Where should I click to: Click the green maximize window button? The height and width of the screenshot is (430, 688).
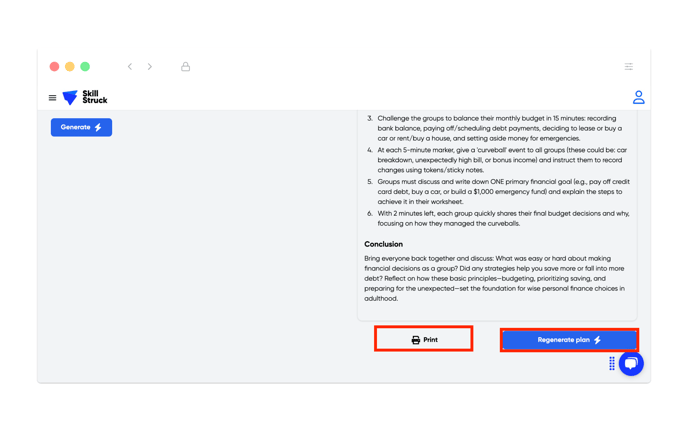tap(85, 66)
